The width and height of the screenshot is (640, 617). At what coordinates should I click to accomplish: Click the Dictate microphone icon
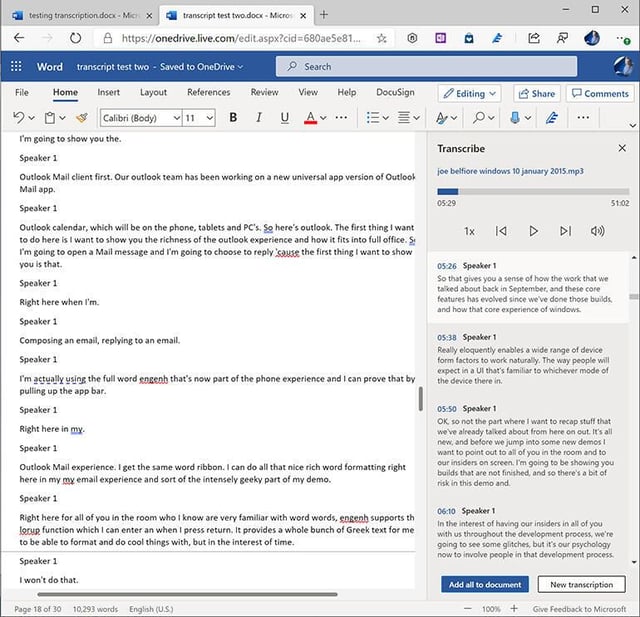(x=515, y=118)
